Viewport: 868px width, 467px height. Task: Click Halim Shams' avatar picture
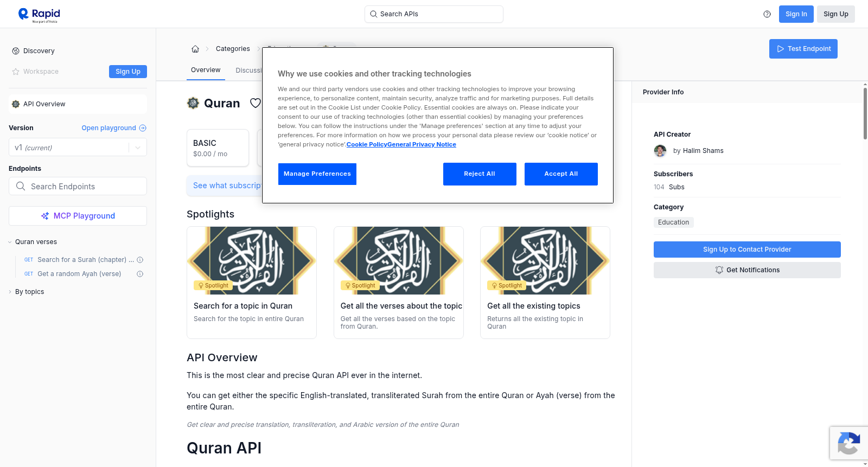(x=660, y=151)
